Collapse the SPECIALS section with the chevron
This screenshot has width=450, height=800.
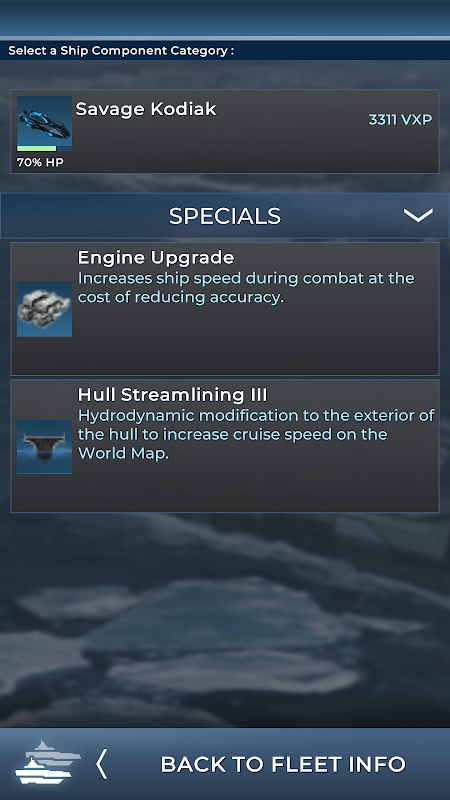coord(418,215)
